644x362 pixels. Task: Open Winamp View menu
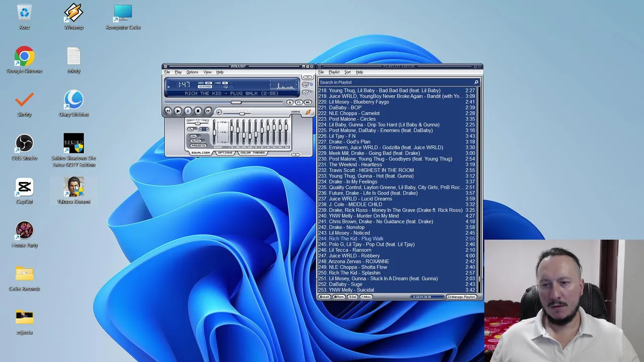207,72
